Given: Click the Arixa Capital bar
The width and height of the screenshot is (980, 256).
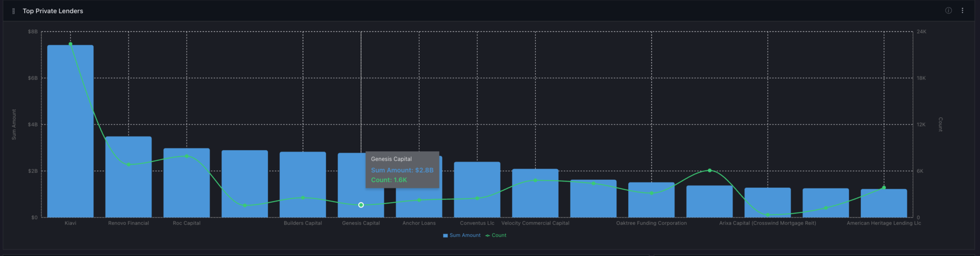Looking at the screenshot, I should pyautogui.click(x=768, y=201).
